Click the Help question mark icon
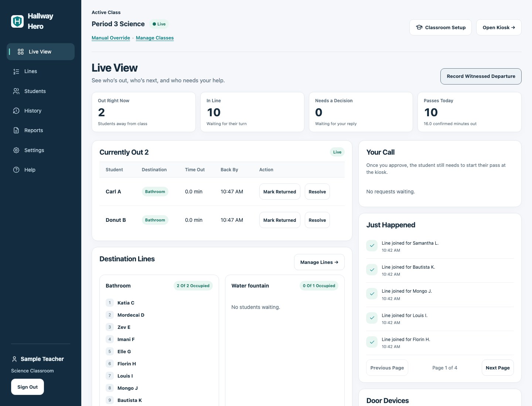Screen dimensions: 532x406 pyautogui.click(x=16, y=170)
